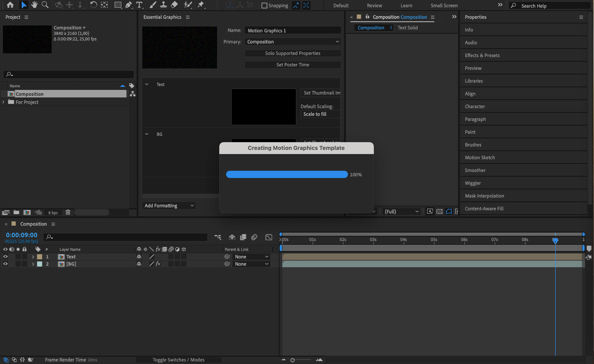Enable the Snapping checkbox
The image size is (594, 364).
pos(264,6)
